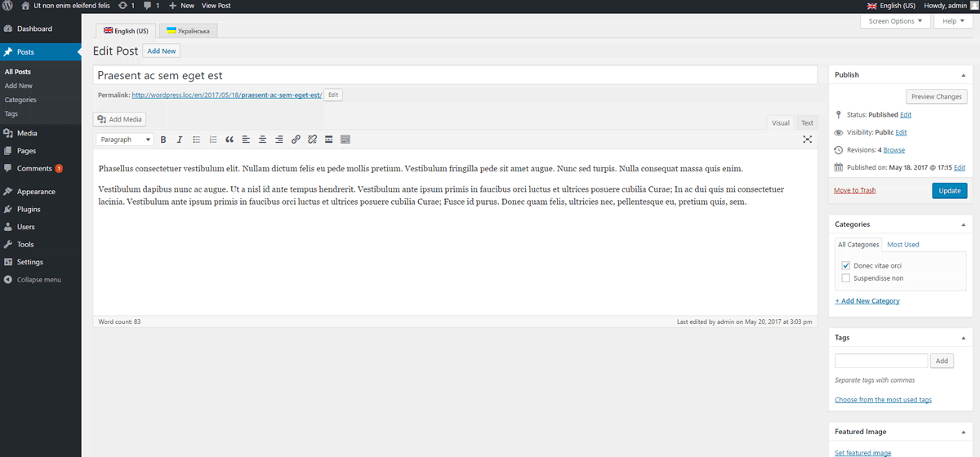
Task: Switch to the Visual editor tab
Action: tap(781, 122)
